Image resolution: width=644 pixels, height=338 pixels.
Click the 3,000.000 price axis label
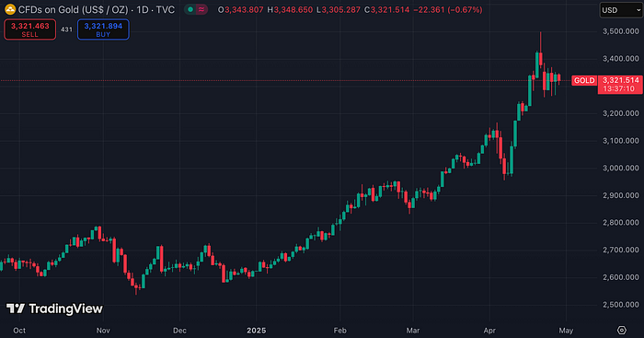621,169
